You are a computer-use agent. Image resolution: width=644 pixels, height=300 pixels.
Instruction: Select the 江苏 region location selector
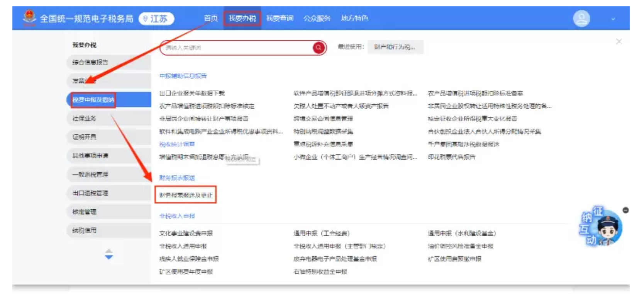click(156, 19)
